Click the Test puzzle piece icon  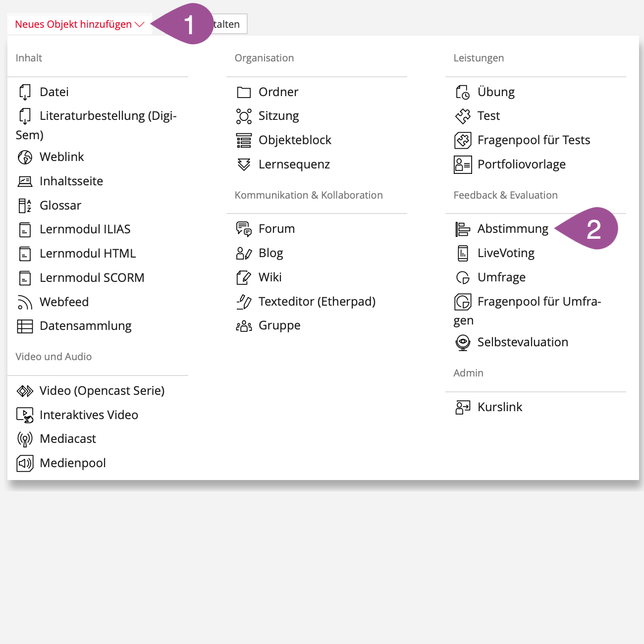(463, 116)
